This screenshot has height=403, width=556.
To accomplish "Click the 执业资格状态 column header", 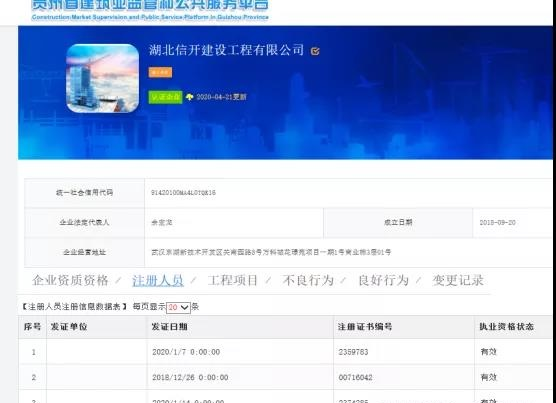I will pyautogui.click(x=506, y=326).
